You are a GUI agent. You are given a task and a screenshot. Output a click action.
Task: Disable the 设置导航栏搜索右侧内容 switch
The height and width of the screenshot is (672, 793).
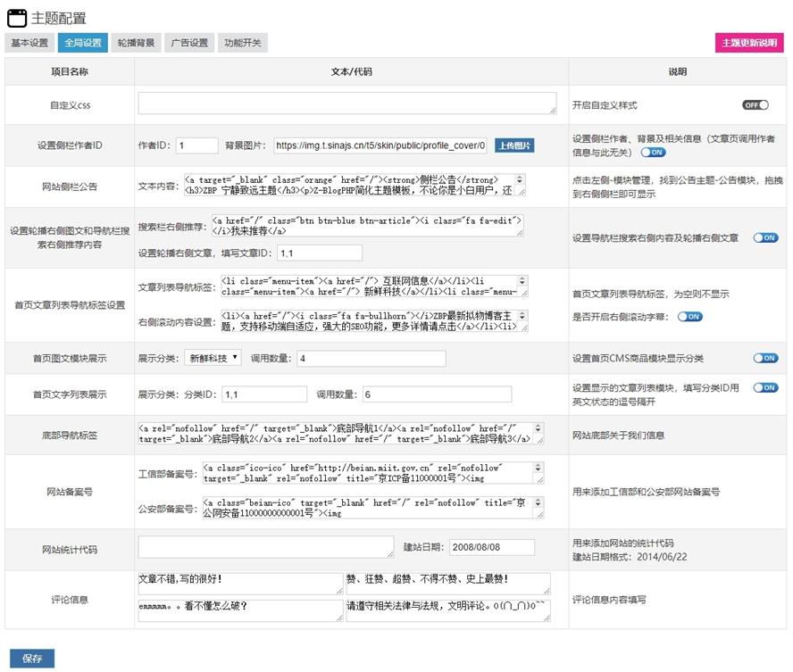click(765, 238)
